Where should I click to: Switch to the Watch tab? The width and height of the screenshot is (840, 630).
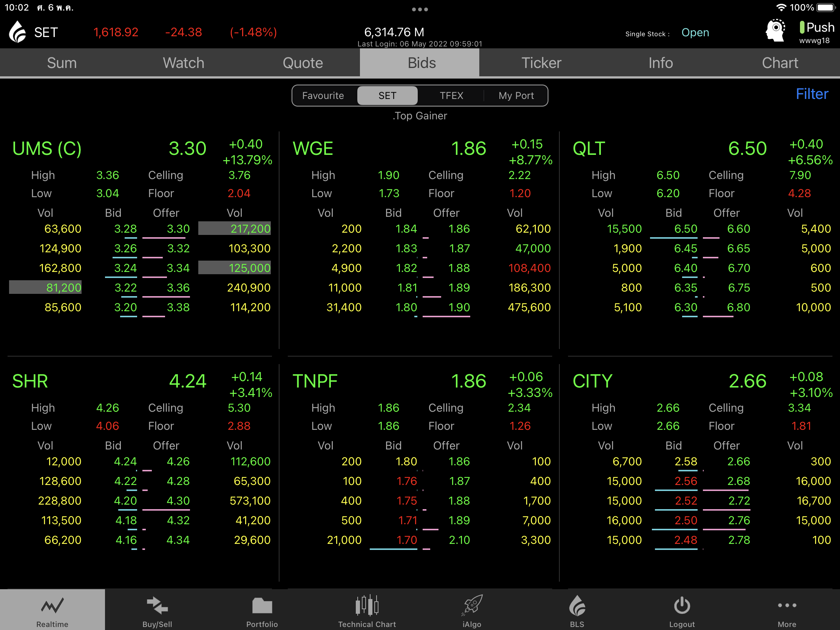(x=184, y=63)
